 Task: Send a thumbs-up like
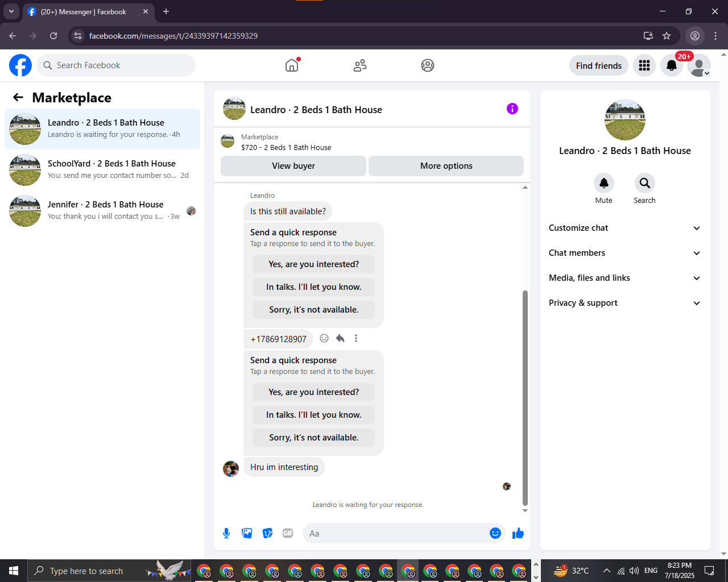click(518, 533)
